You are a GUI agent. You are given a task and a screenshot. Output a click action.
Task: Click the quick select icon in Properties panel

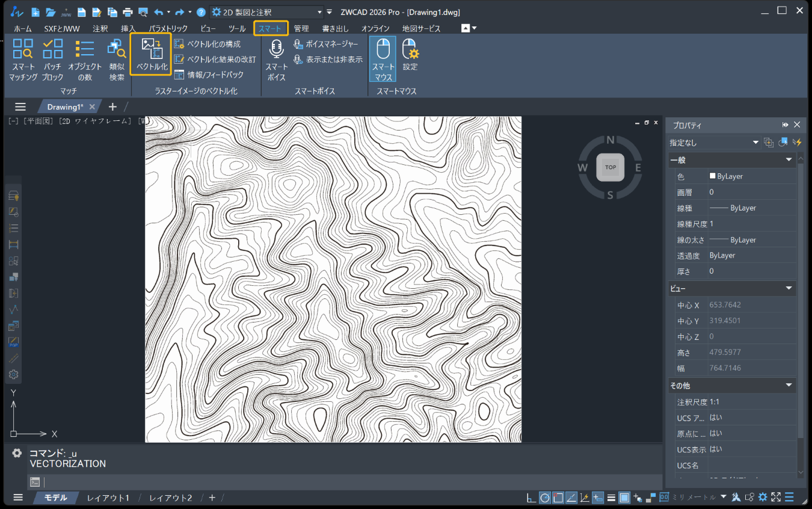pyautogui.click(x=797, y=142)
